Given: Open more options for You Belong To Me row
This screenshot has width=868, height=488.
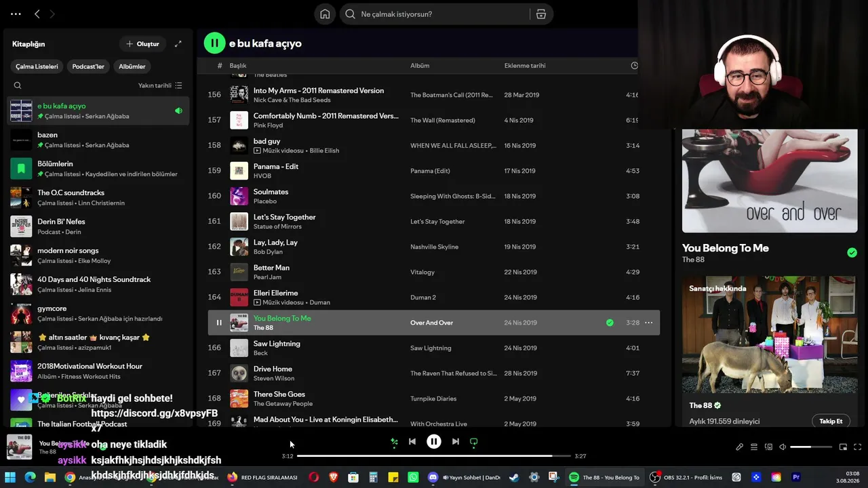Looking at the screenshot, I should pyautogui.click(x=648, y=323).
